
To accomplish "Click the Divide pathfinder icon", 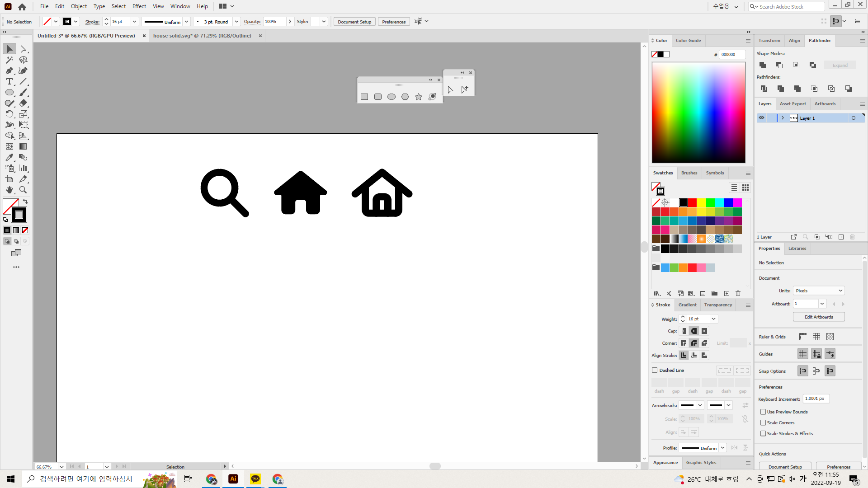I will click(x=764, y=89).
